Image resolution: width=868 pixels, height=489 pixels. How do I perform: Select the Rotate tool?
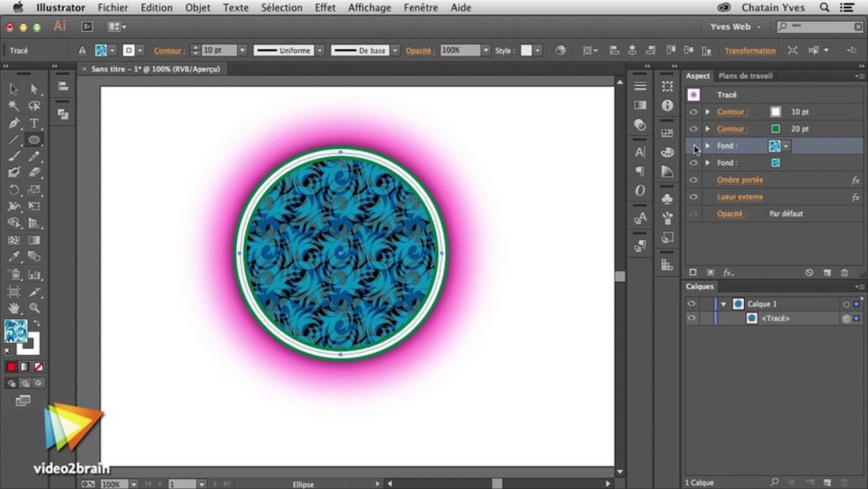click(14, 190)
